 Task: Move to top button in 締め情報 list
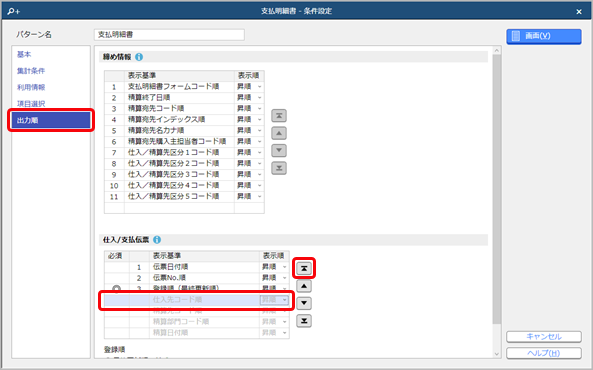[279, 116]
